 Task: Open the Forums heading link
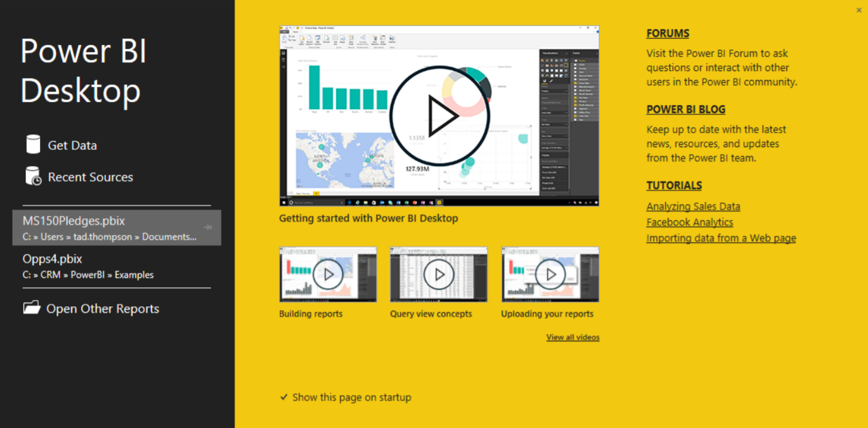[668, 34]
